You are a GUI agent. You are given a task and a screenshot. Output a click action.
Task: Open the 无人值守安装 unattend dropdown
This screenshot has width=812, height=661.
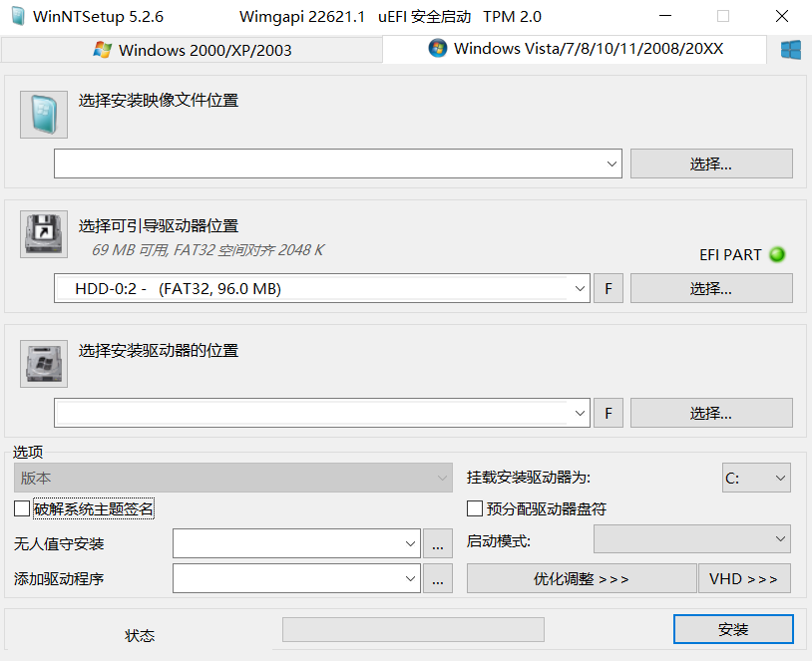[296, 543]
